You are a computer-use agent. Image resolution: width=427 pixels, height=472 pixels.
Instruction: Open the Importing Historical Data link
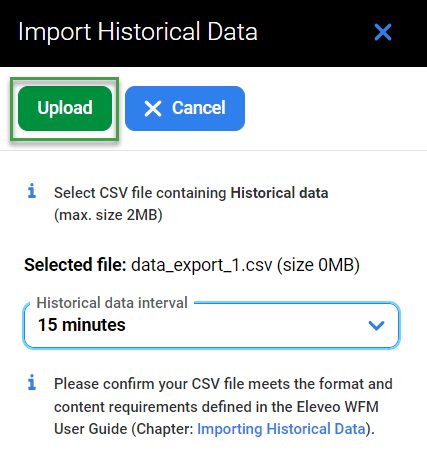281,429
